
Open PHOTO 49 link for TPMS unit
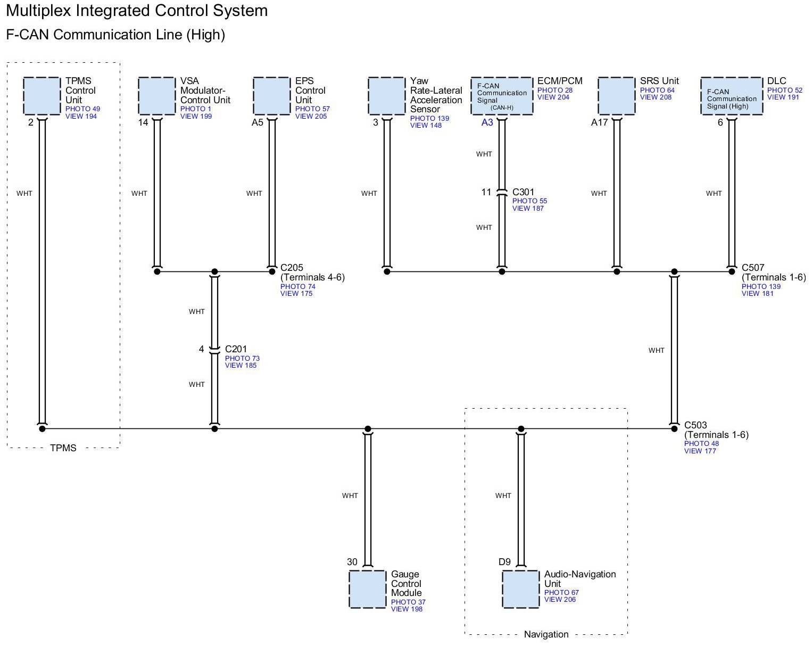tap(82, 109)
